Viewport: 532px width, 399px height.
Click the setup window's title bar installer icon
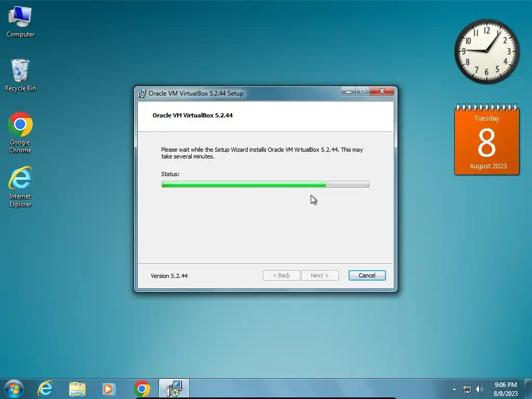pos(142,94)
